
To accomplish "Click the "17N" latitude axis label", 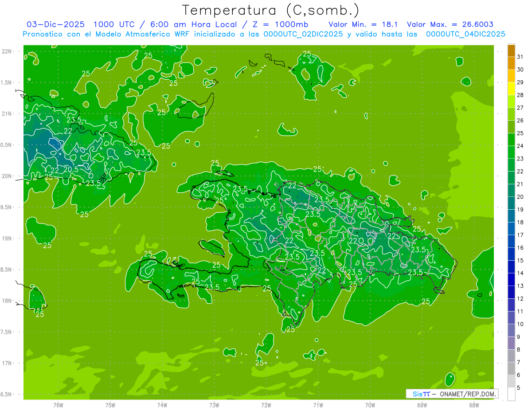I will click(8, 363).
